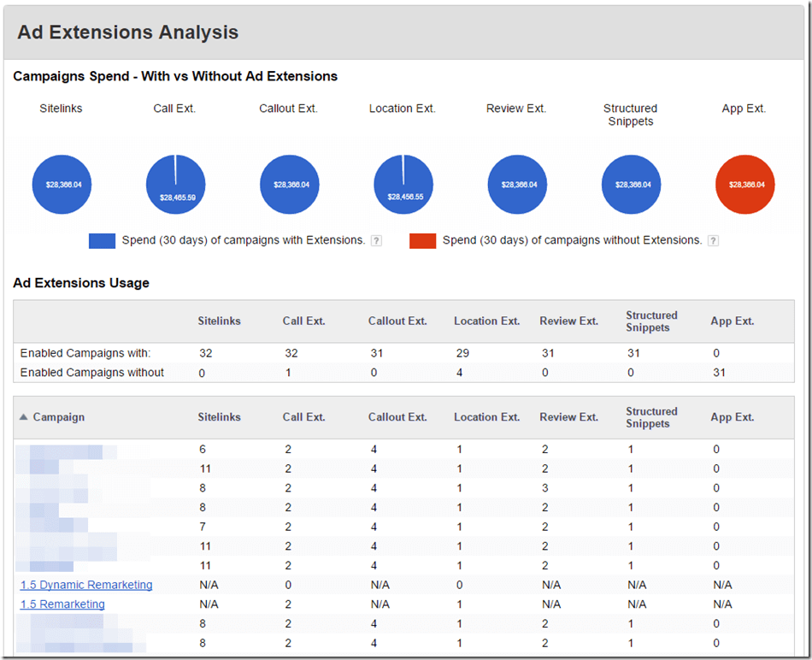The image size is (812, 660).
Task: Click the Ad Extensions Usage heading
Action: (82, 283)
